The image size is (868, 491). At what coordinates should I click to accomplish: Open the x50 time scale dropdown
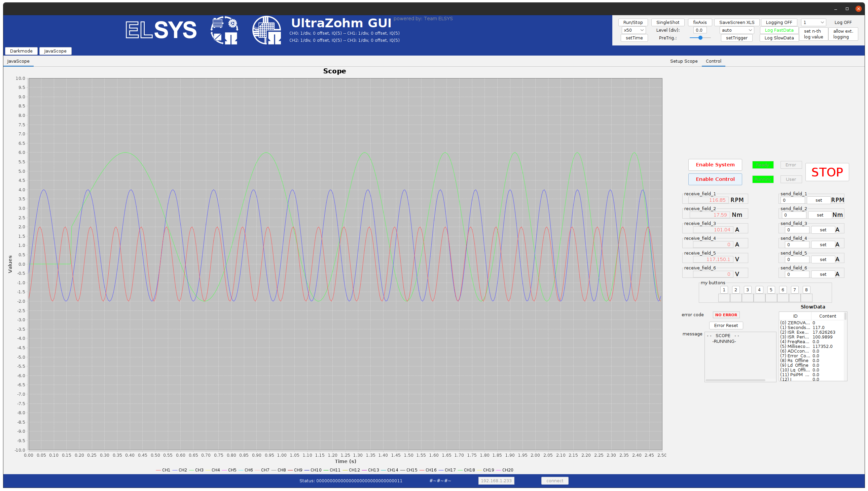pyautogui.click(x=633, y=30)
